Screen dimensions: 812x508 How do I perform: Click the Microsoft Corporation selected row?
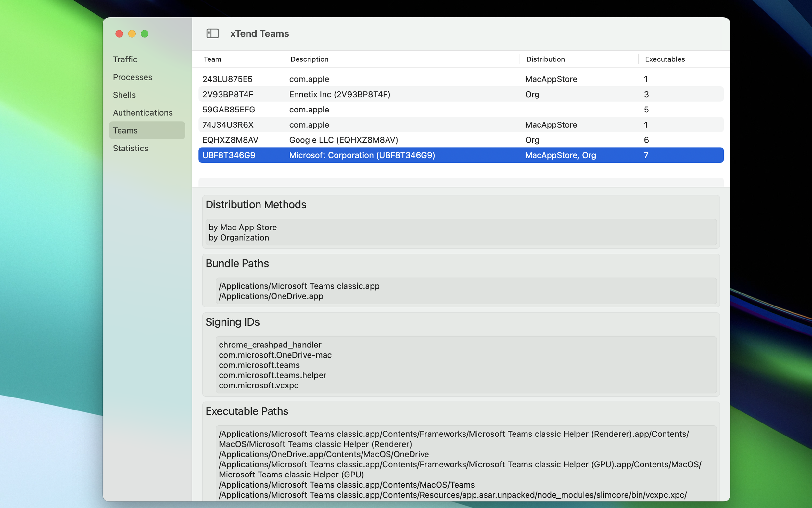(362, 155)
